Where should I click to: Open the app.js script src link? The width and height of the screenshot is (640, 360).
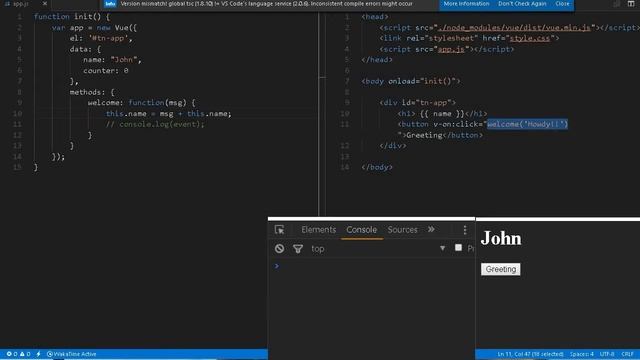451,49
